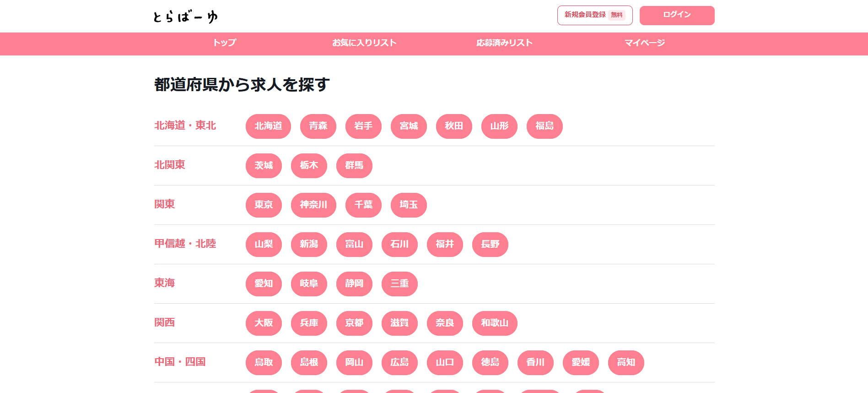
Task: Select the 福島 prefecture button
Action: [x=545, y=126]
